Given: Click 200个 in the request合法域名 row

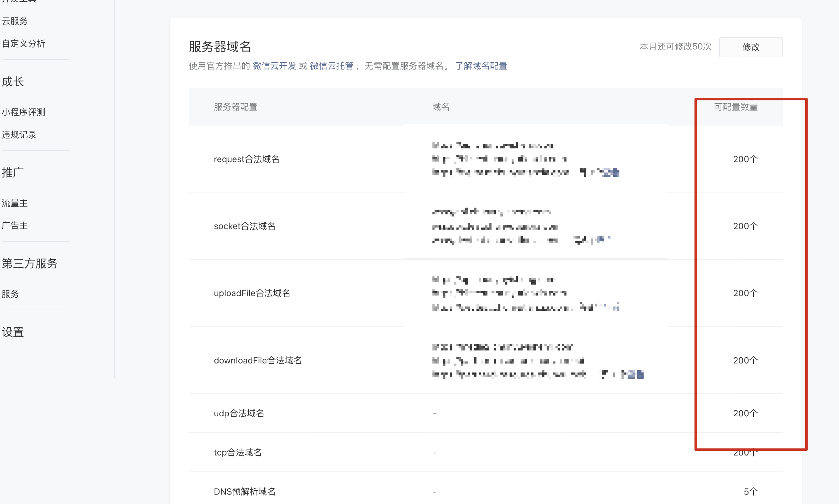Looking at the screenshot, I should (745, 159).
